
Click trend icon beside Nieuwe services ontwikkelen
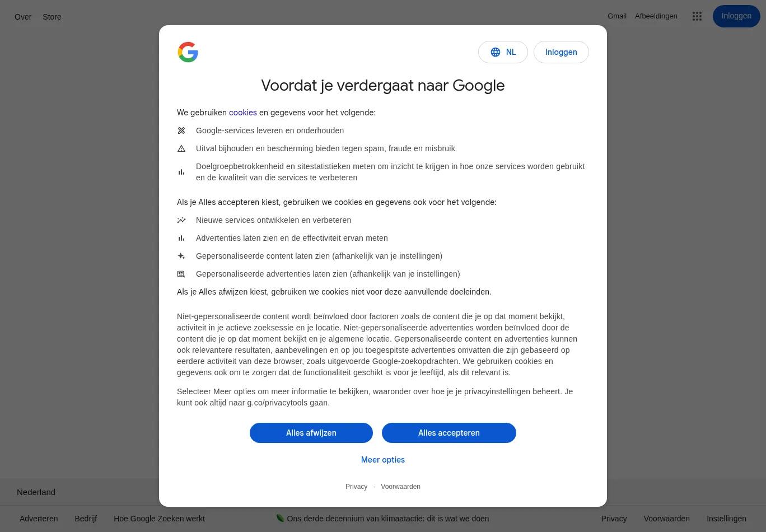[x=181, y=220]
